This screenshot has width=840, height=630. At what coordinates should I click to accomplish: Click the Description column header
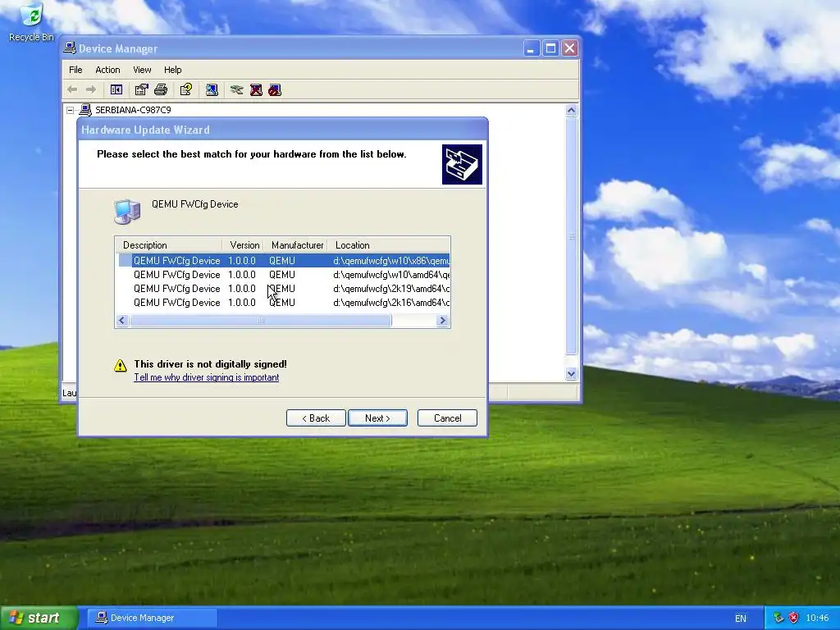[169, 244]
